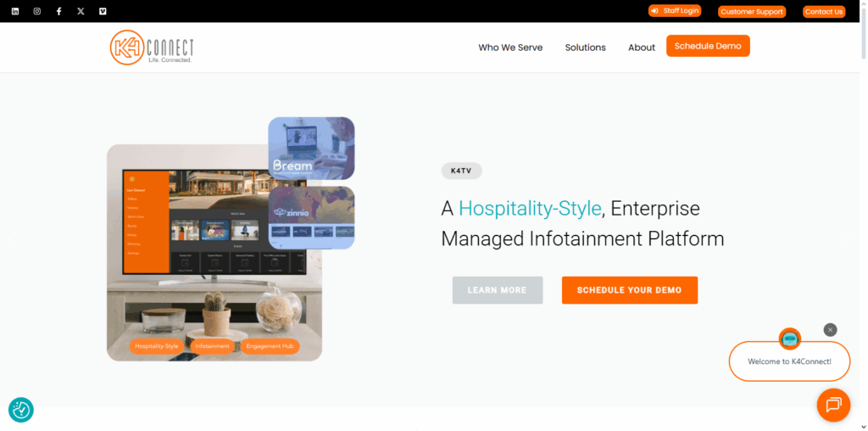This screenshot has height=431, width=868.
Task: Click the Schedule Demo header button
Action: [x=708, y=46]
